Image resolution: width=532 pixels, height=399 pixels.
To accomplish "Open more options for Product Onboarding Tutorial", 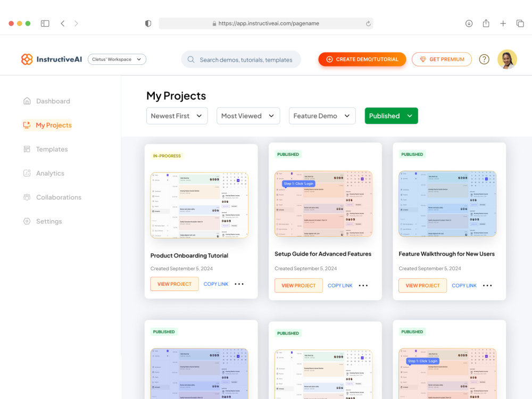I will coord(239,284).
